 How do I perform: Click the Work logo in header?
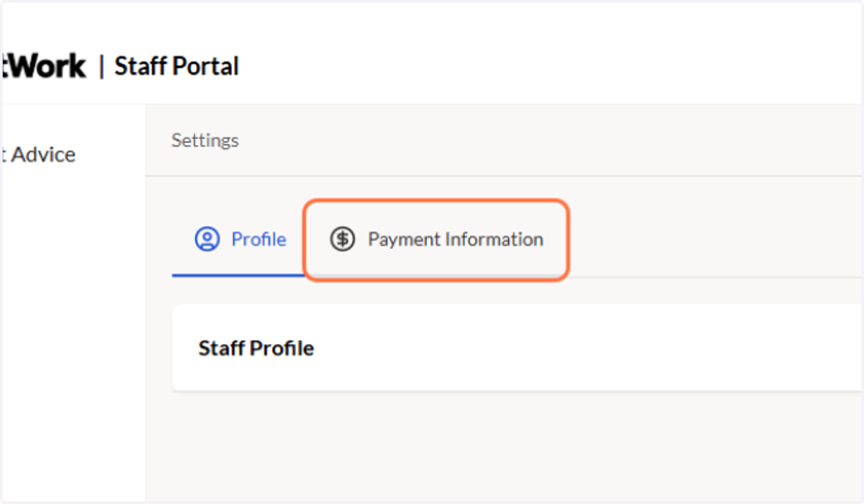tap(43, 66)
